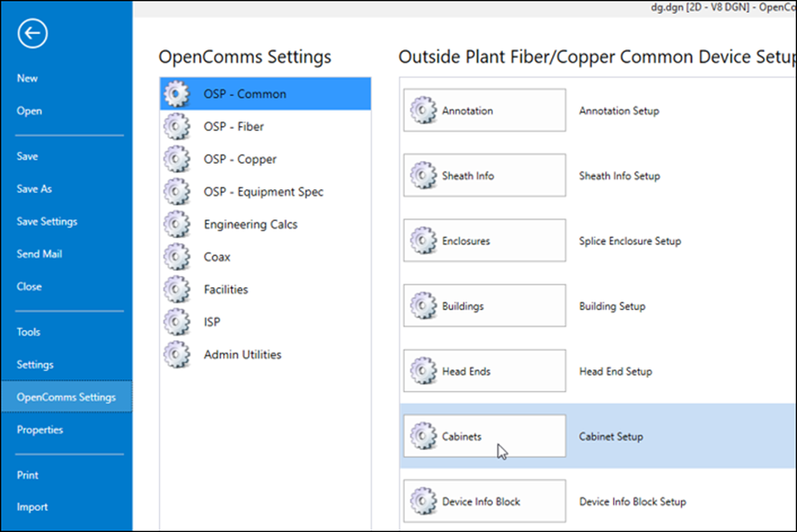
Task: Click the Sheath Info Setup description text
Action: pos(620,176)
